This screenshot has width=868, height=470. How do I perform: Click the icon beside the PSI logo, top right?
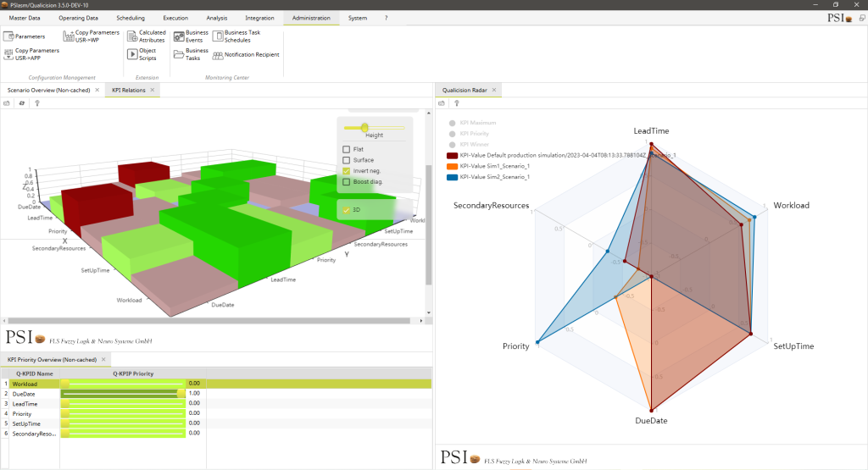click(862, 19)
